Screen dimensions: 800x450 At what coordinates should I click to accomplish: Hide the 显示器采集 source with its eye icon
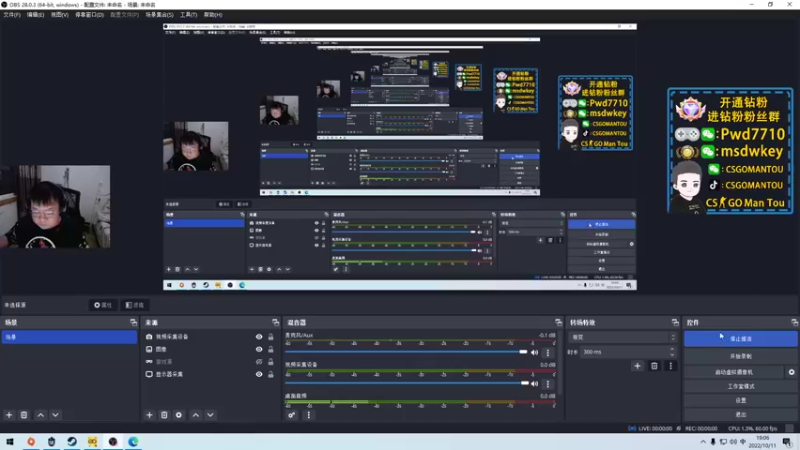tap(259, 374)
